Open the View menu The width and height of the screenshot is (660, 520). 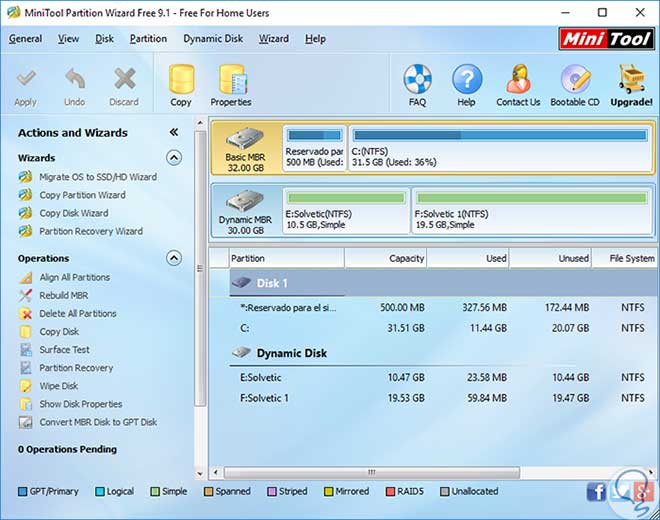(x=68, y=39)
